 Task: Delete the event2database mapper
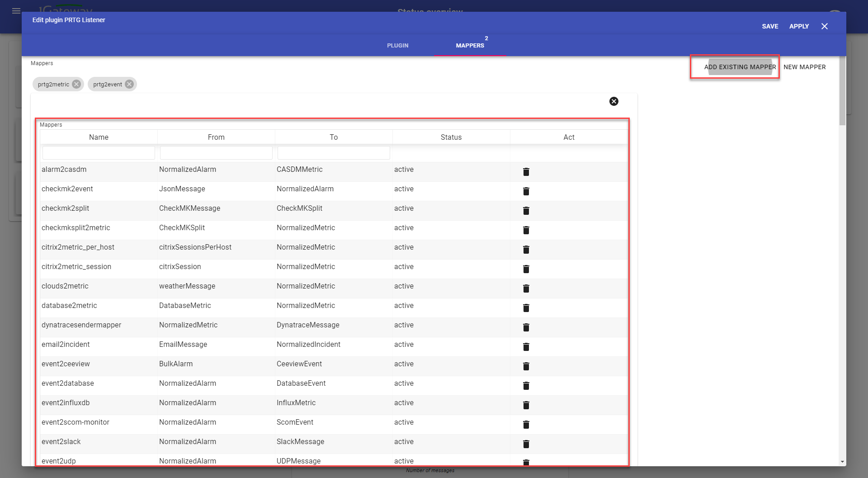(x=526, y=386)
